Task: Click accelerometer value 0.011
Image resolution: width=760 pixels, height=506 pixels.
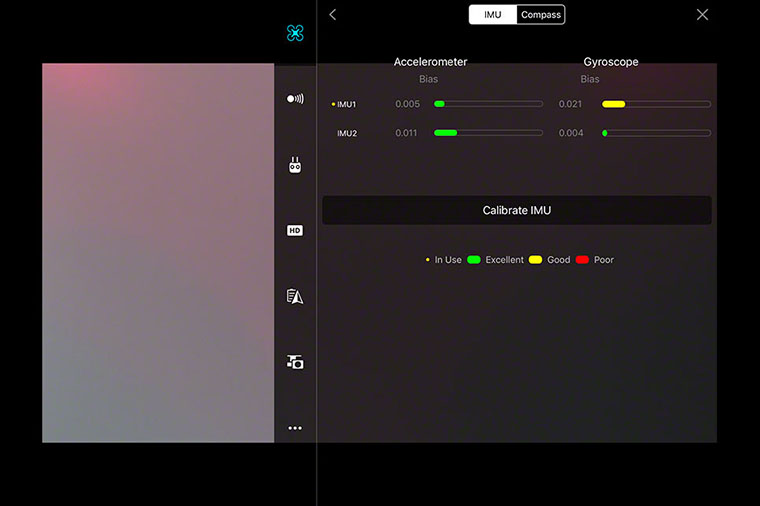Action: point(406,133)
